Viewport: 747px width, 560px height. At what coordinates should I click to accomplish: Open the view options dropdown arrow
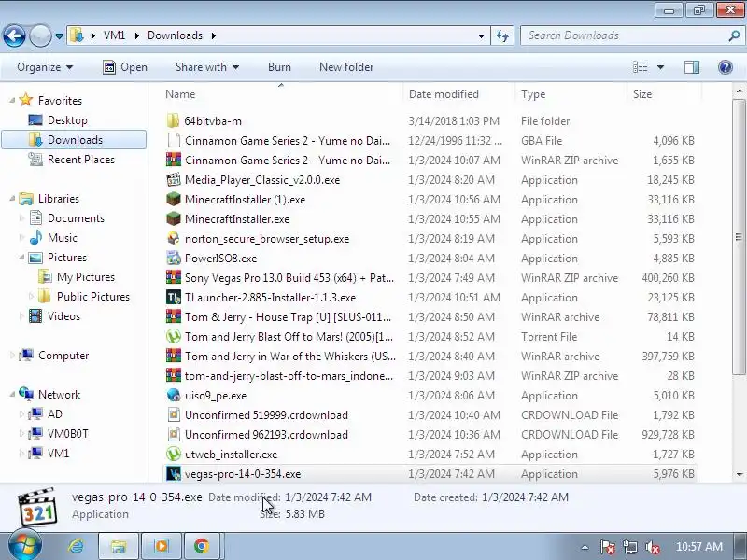coord(660,67)
